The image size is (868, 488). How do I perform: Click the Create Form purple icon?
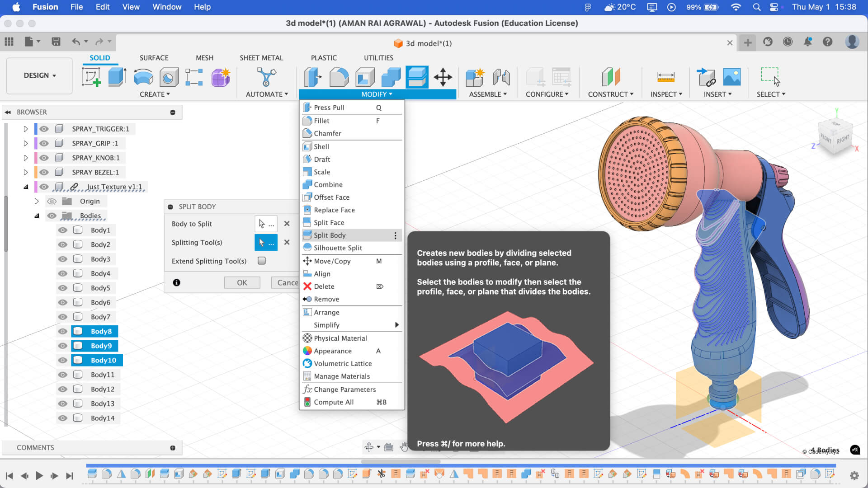coord(221,77)
